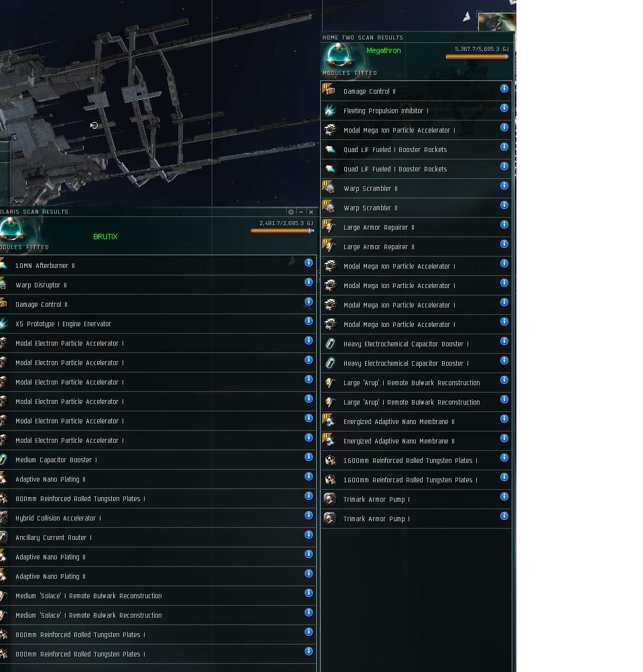Click the Megathron ship name
Viewport: 643px width, 672px height.
(x=383, y=50)
